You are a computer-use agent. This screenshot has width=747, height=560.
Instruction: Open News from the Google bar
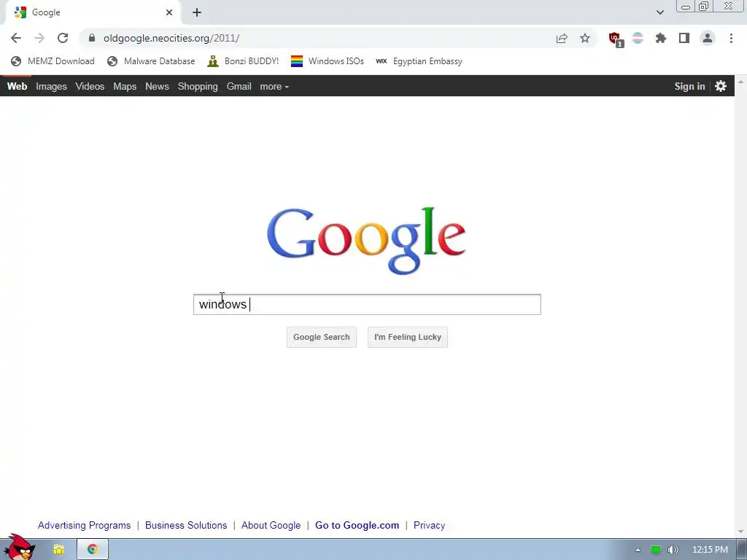point(158,86)
